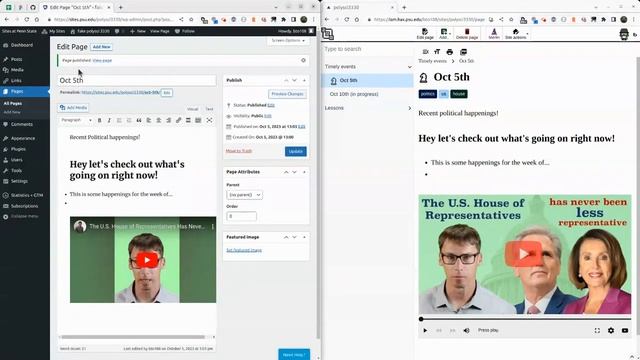Toggle the Page Attributes panel collapse arrow
The width and height of the screenshot is (640, 360).
click(304, 172)
